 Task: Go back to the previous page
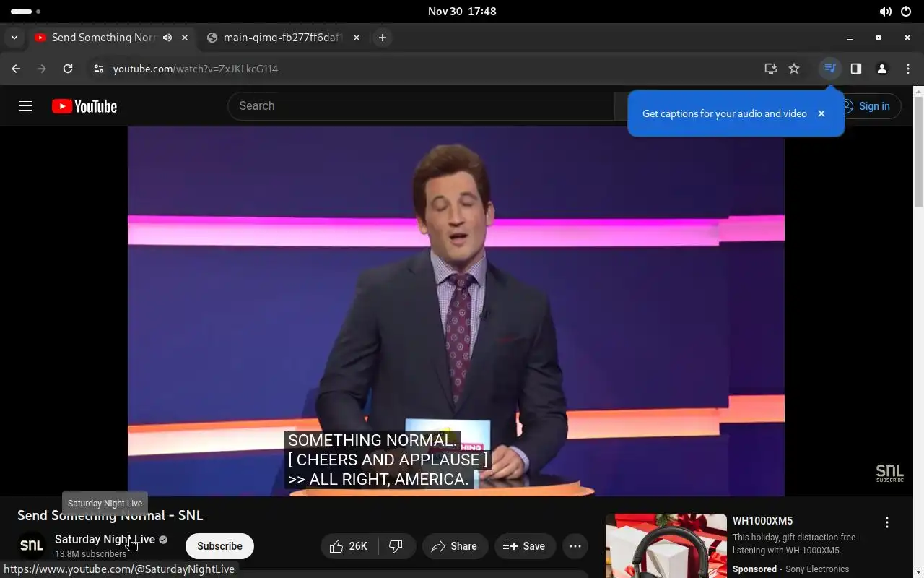(x=16, y=69)
